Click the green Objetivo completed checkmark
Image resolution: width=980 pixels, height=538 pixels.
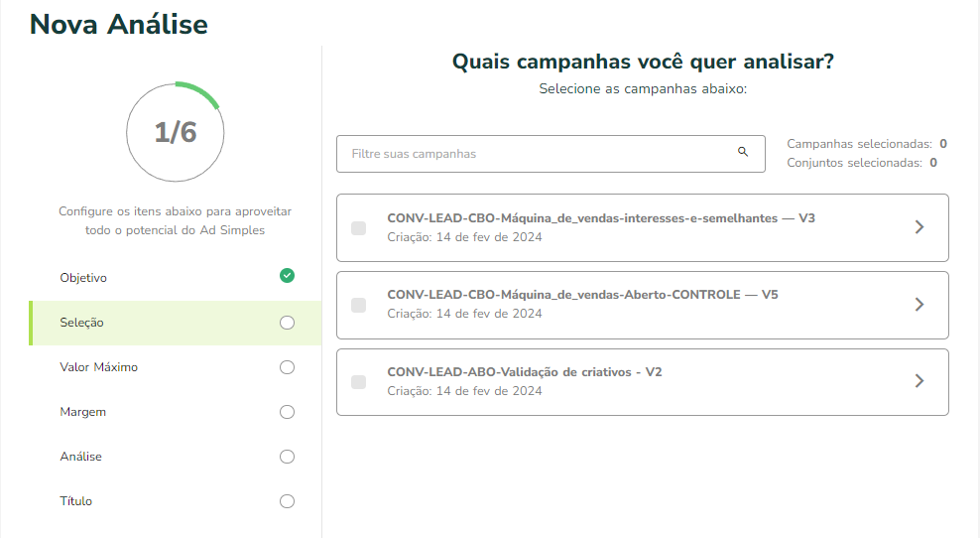click(x=287, y=276)
